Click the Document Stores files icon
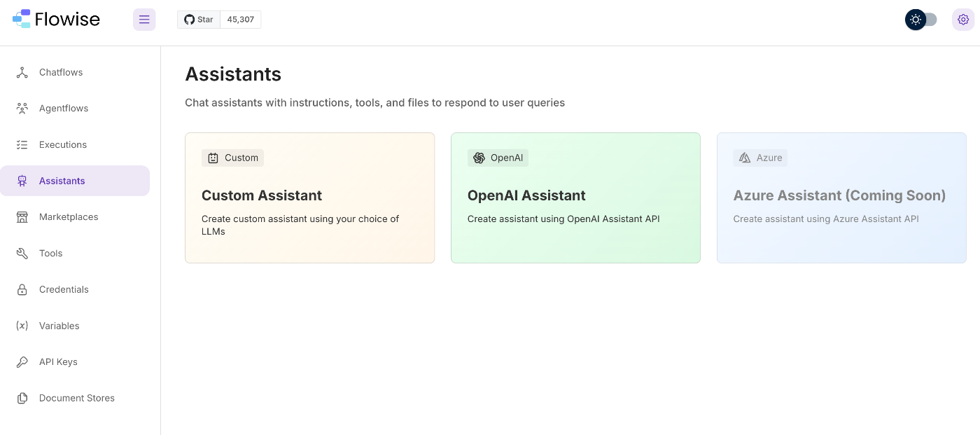The image size is (980, 435). [x=22, y=398]
